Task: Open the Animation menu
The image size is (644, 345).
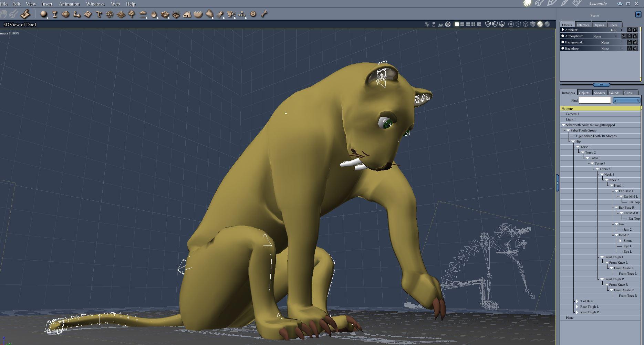Action: (69, 4)
